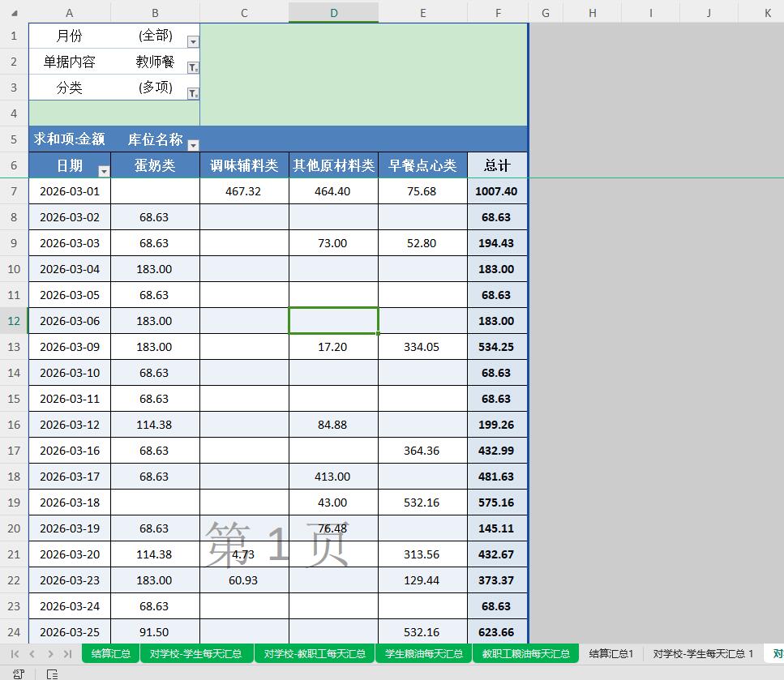Open the 月份 filter dropdown
Screen dimensions: 784x680
click(x=193, y=41)
